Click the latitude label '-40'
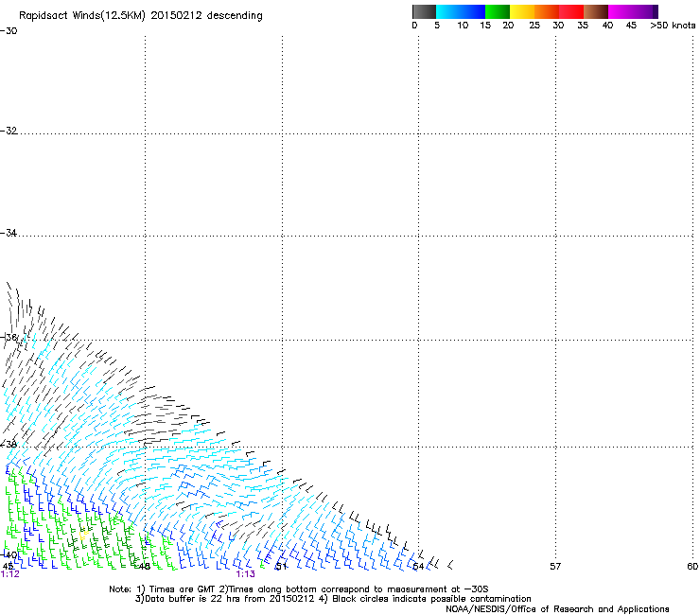Screen dimensions: 700x615 9,554
